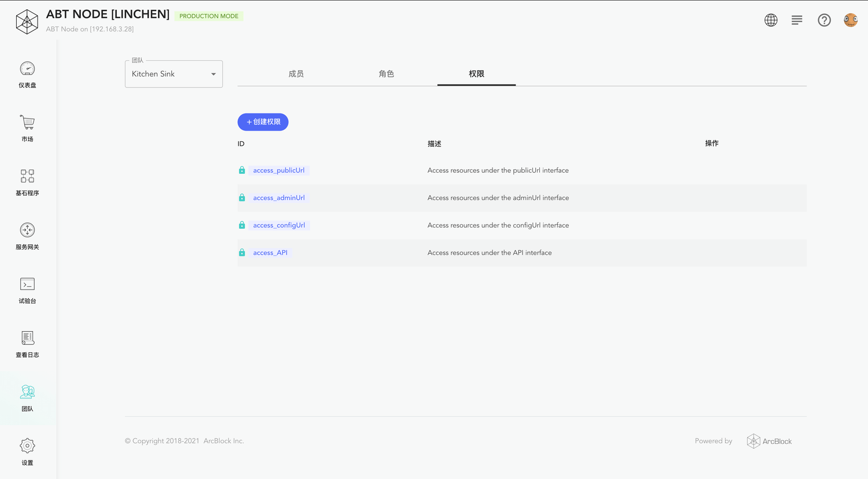This screenshot has width=868, height=479.
Task: Open the marketplace (市场) cart icon
Action: [27, 122]
